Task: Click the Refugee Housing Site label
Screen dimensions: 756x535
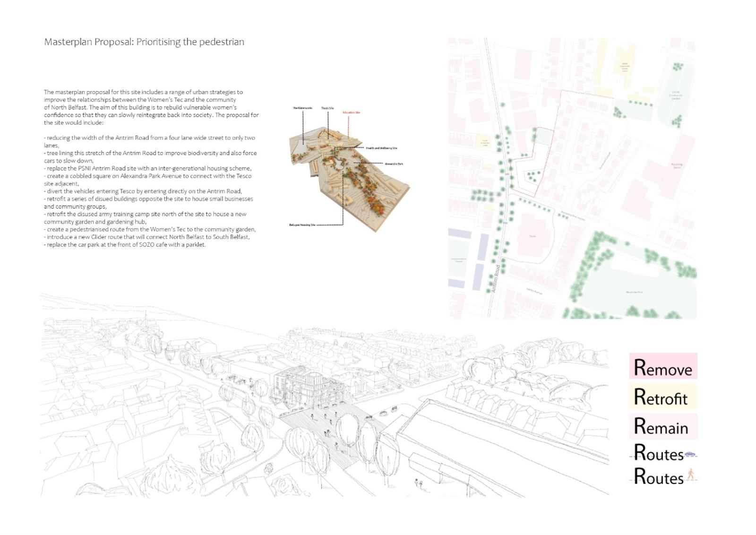Action: pos(302,225)
